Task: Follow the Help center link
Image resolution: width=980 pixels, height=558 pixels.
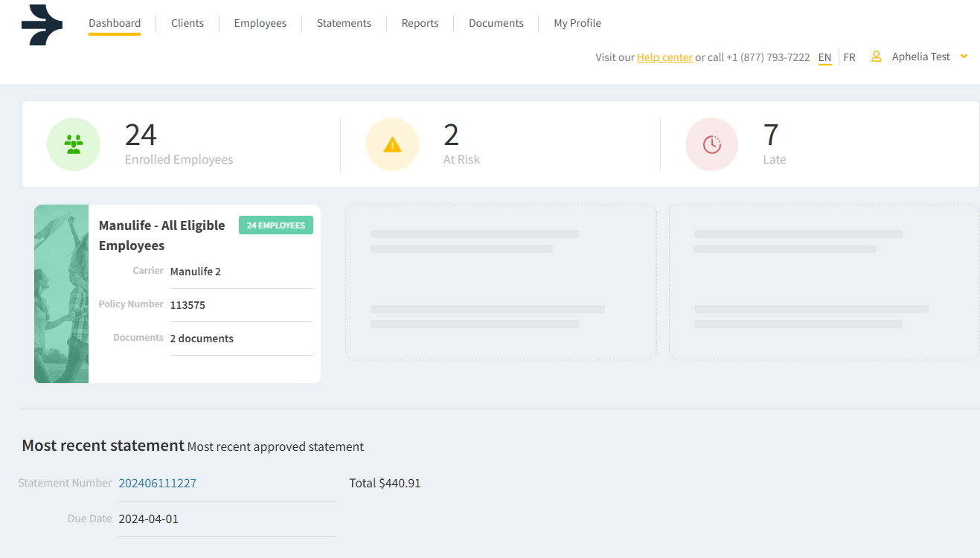Action: (664, 57)
